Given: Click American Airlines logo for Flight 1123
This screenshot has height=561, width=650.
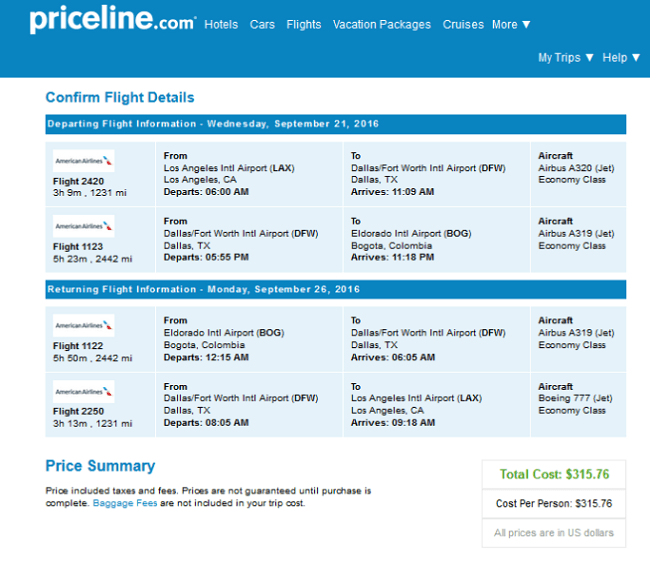Looking at the screenshot, I should pyautogui.click(x=84, y=226).
